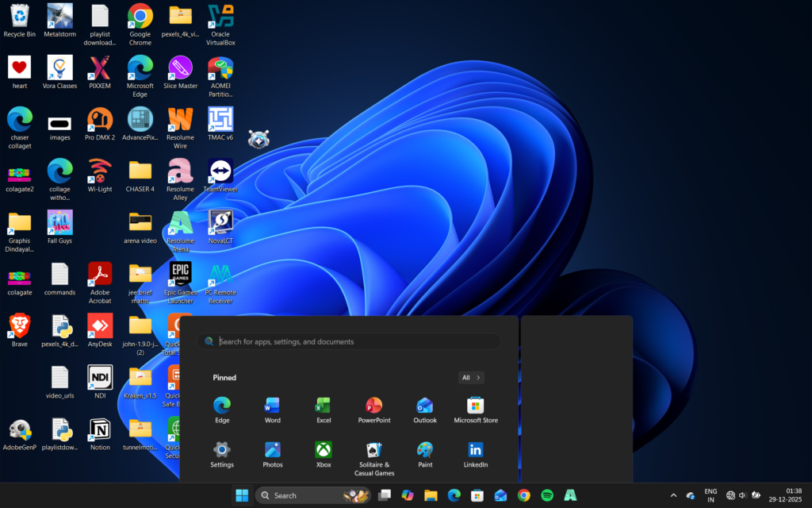Select the PC Remote Receiver desktop shortcut
Screen dimensions: 812x508
[220, 283]
